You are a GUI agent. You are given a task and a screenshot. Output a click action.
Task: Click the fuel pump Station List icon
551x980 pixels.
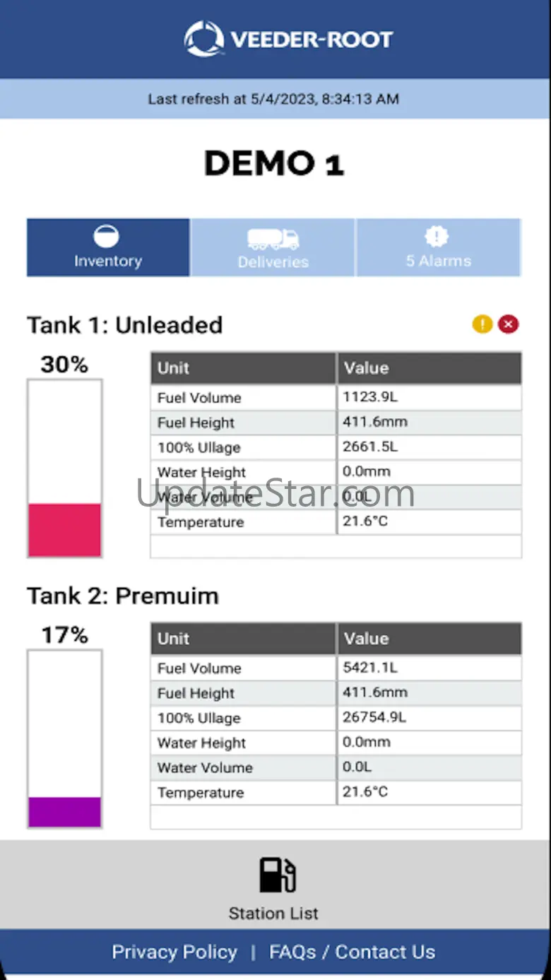tap(277, 875)
